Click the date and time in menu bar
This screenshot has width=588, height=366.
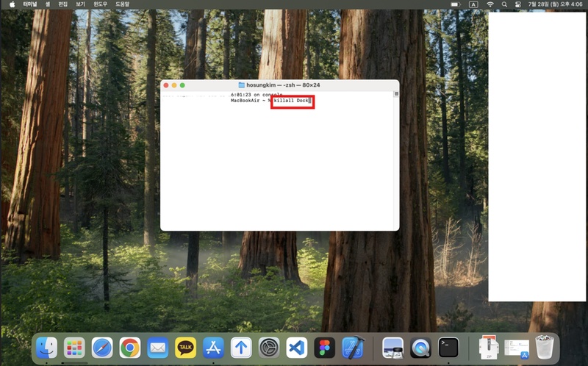555,4
